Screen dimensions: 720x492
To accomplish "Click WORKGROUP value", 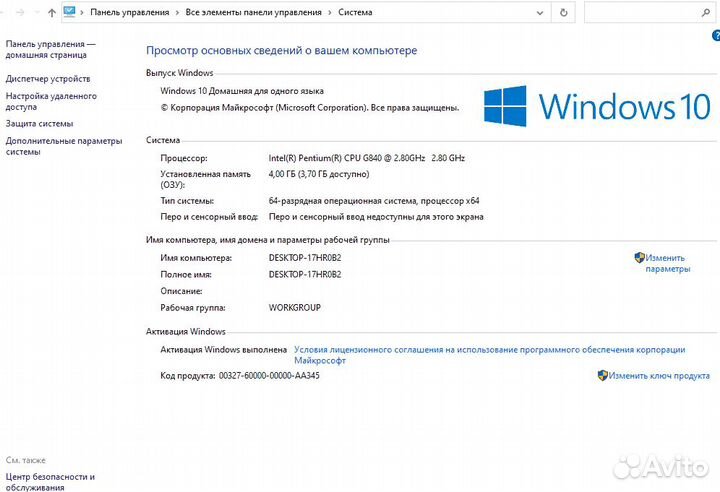I will coord(294,307).
